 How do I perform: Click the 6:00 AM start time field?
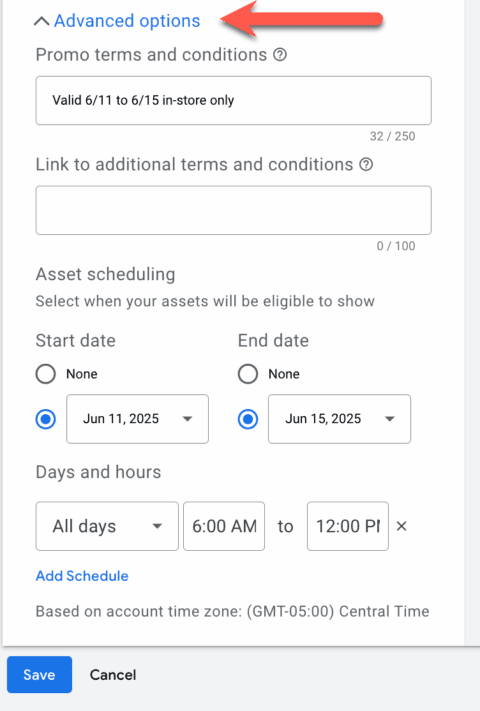point(224,526)
